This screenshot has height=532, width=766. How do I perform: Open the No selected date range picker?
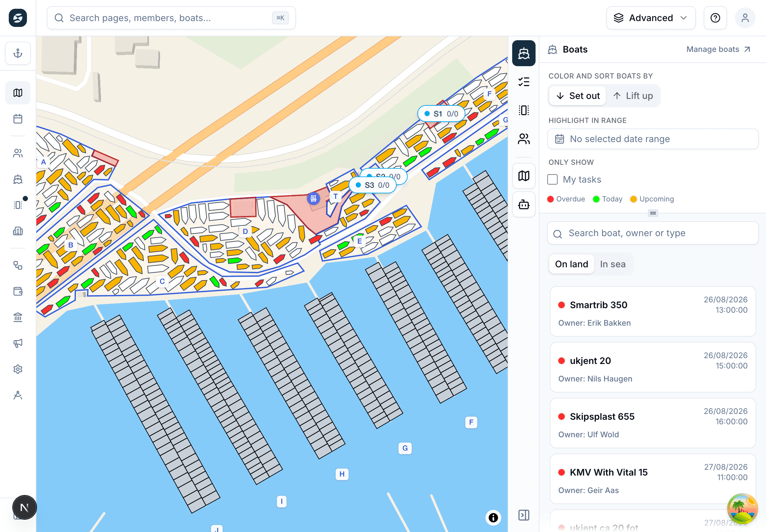653,139
